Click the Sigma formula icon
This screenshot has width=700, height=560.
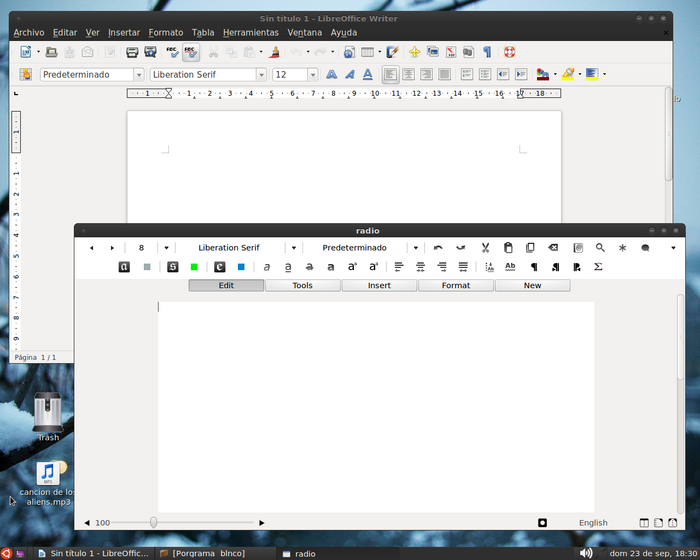(x=598, y=267)
